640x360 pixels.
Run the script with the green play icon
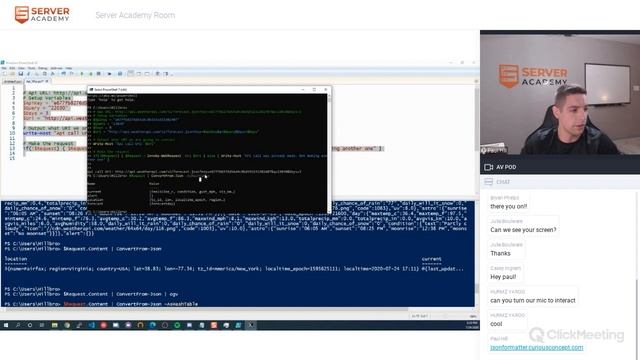click(82, 73)
